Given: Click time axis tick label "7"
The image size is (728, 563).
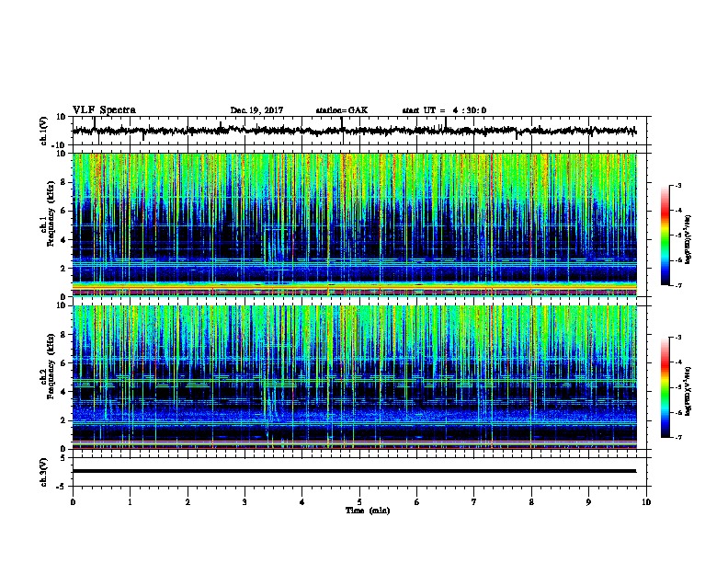Looking at the screenshot, I should (474, 501).
